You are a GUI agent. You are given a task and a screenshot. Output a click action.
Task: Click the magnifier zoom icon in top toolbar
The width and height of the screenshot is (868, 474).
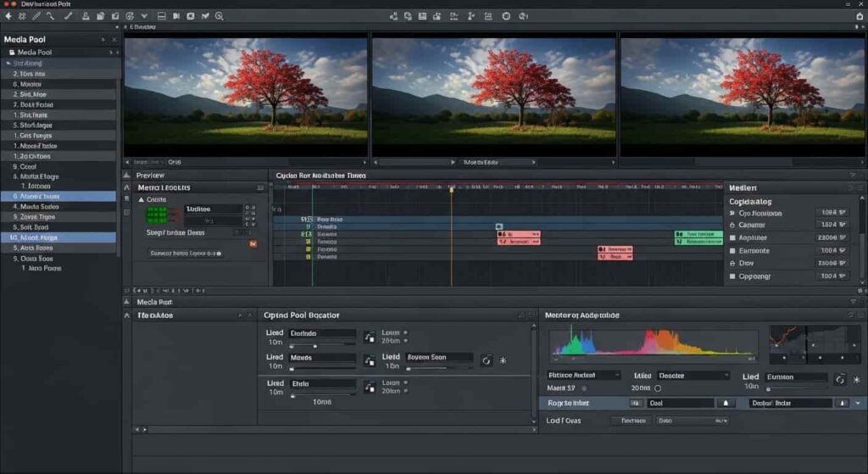point(220,16)
